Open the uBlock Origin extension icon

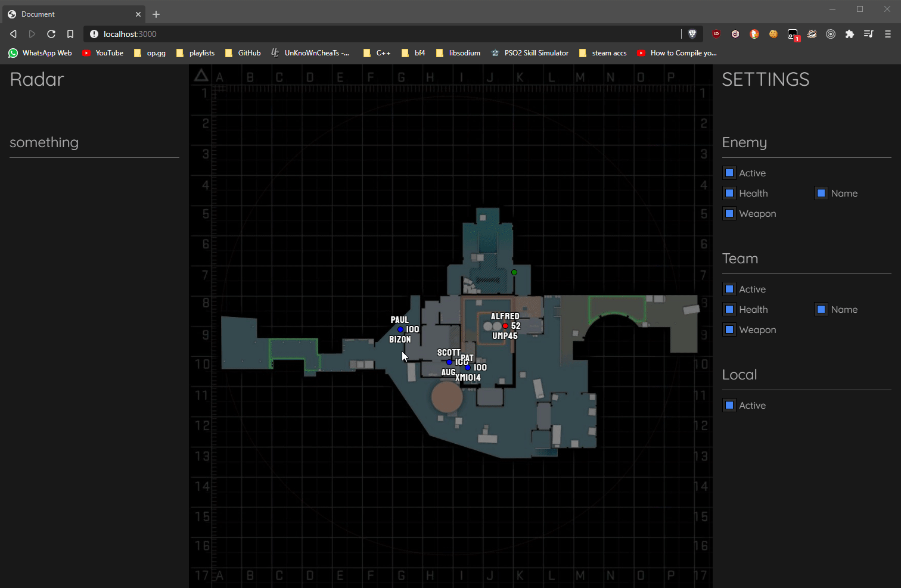click(x=716, y=34)
